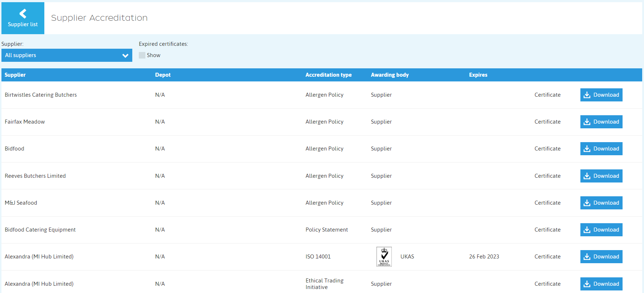The width and height of the screenshot is (644, 293).
Task: Click the Accreditation type column header
Action: coord(329,75)
